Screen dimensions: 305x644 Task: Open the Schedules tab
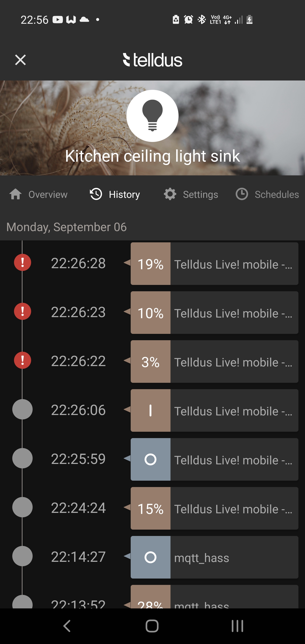point(267,194)
